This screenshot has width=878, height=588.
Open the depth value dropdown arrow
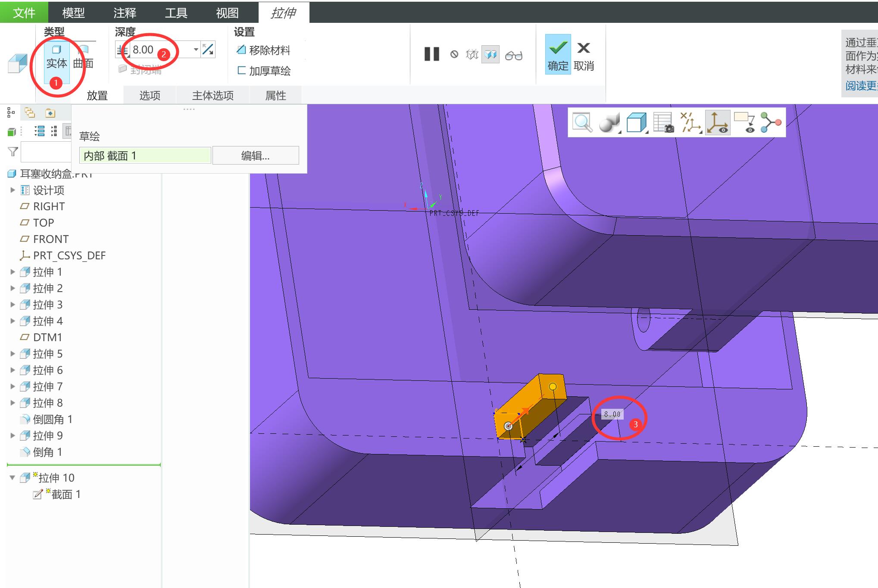tap(196, 50)
